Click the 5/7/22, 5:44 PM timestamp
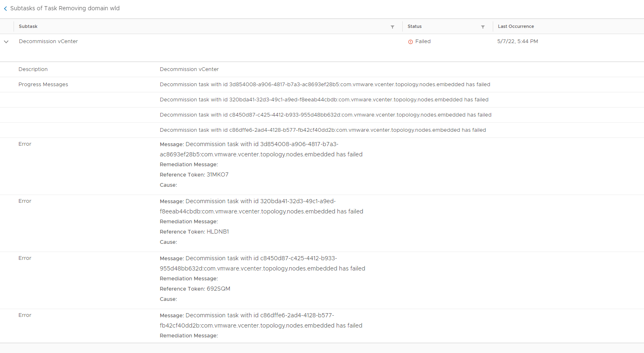The width and height of the screenshot is (644, 353). click(x=517, y=41)
